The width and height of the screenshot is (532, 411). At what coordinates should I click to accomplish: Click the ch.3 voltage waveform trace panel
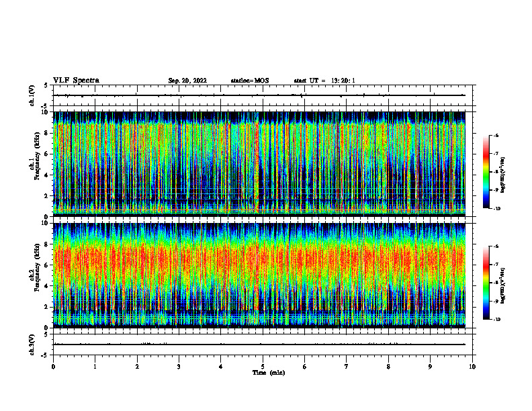tap(264, 345)
